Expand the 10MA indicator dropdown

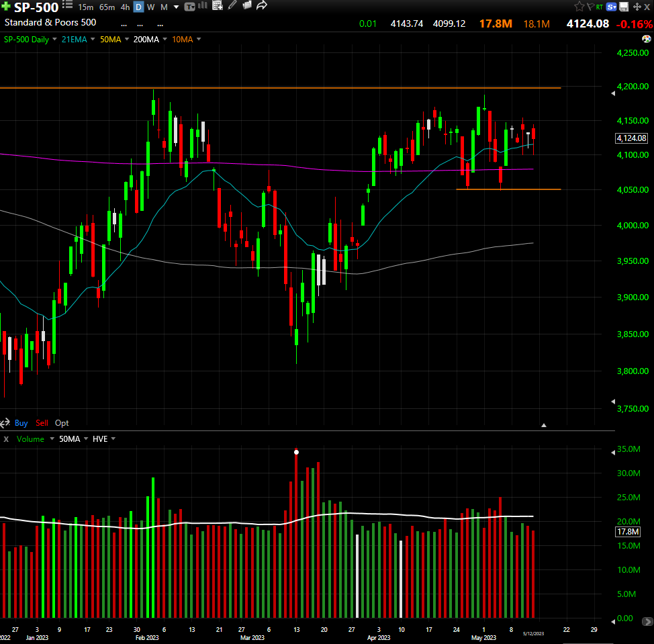pyautogui.click(x=199, y=39)
